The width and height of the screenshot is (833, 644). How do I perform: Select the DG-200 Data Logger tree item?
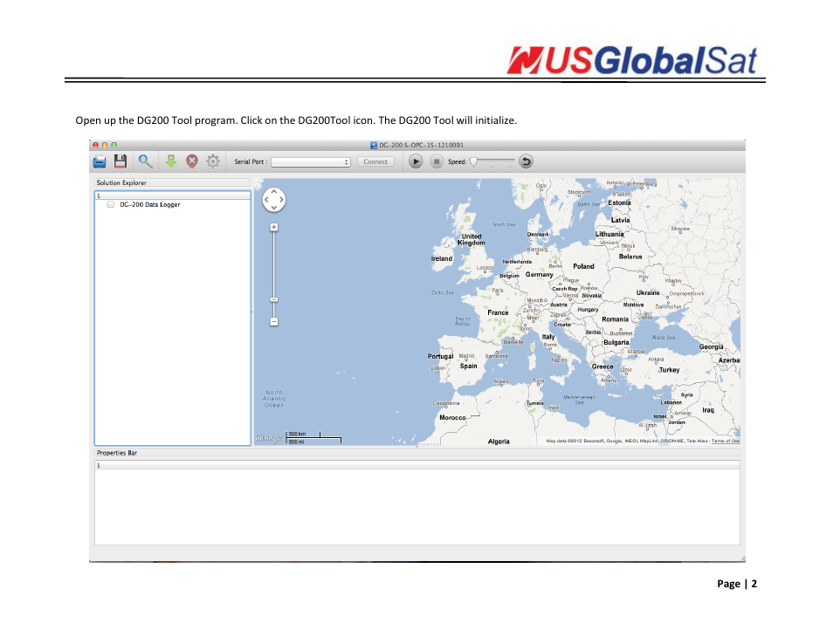pyautogui.click(x=150, y=204)
